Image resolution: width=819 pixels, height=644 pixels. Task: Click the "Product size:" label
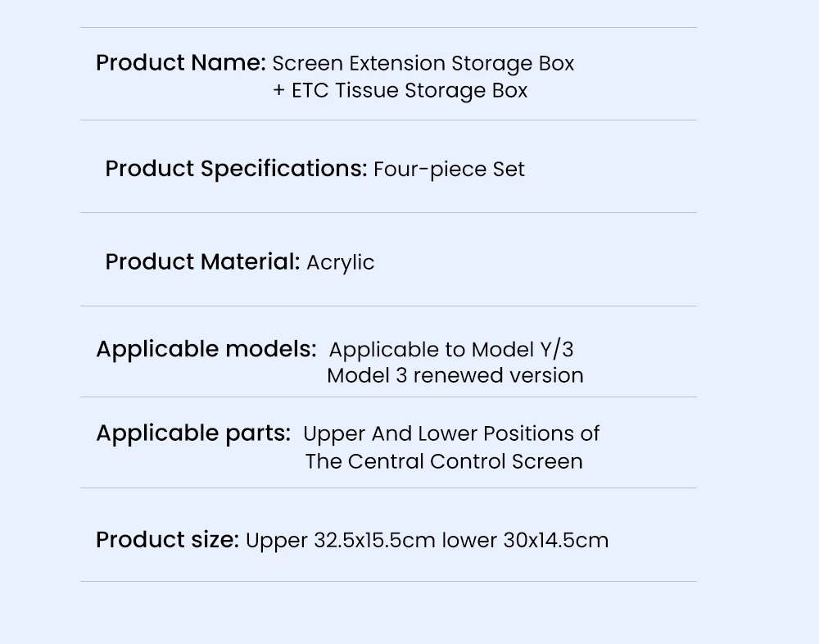[167, 540]
